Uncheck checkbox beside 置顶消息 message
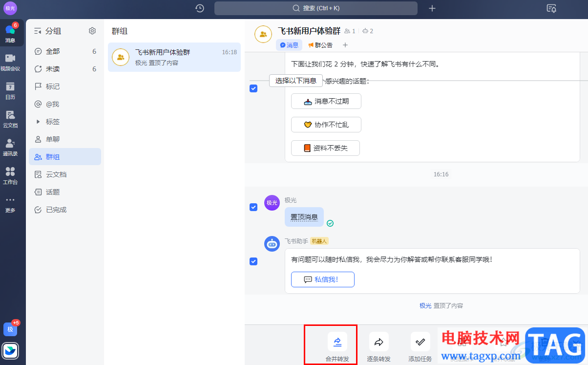 click(253, 207)
